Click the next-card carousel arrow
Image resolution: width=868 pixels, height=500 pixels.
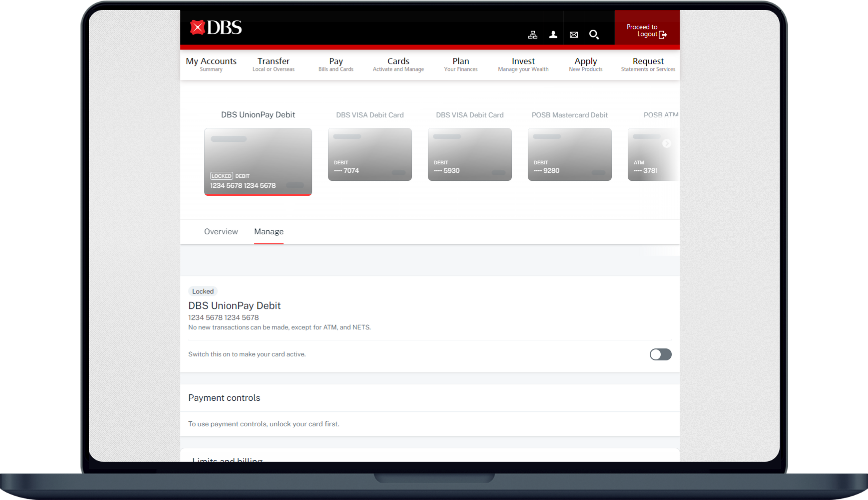[x=666, y=143]
